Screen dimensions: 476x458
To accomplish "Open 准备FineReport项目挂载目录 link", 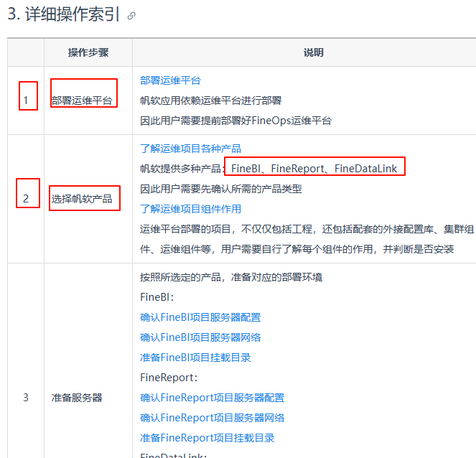I will 207,438.
